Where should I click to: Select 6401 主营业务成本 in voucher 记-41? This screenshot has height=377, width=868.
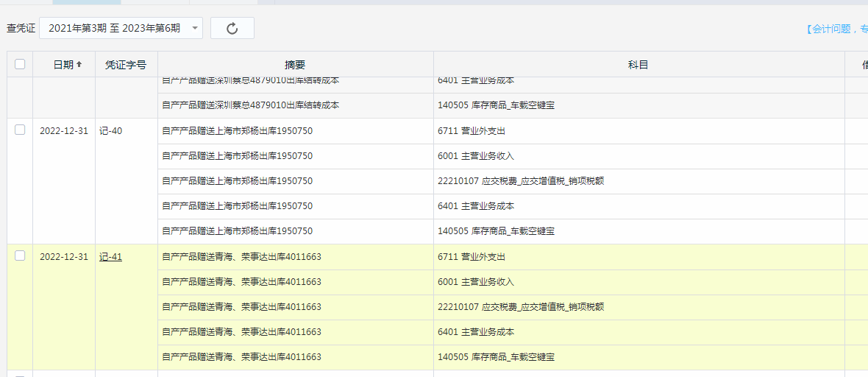476,332
